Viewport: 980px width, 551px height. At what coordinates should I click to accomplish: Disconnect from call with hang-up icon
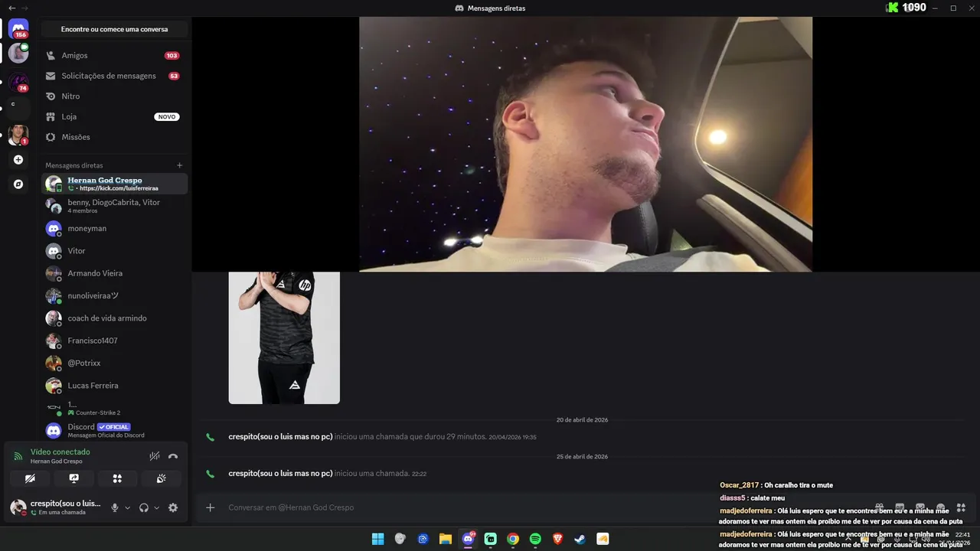[x=173, y=456]
